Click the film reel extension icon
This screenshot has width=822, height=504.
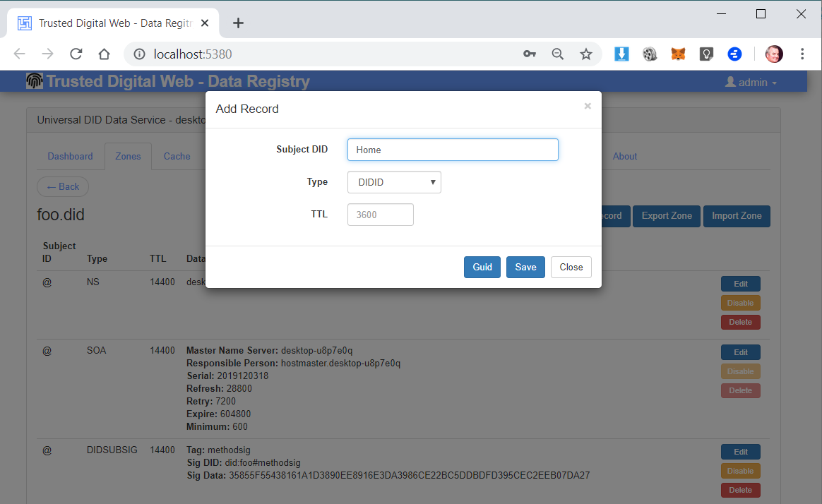[650, 54]
